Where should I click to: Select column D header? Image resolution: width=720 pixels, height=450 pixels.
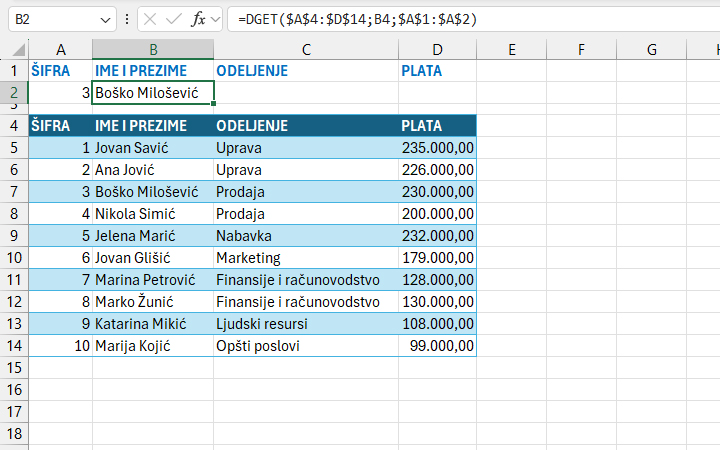(x=437, y=50)
